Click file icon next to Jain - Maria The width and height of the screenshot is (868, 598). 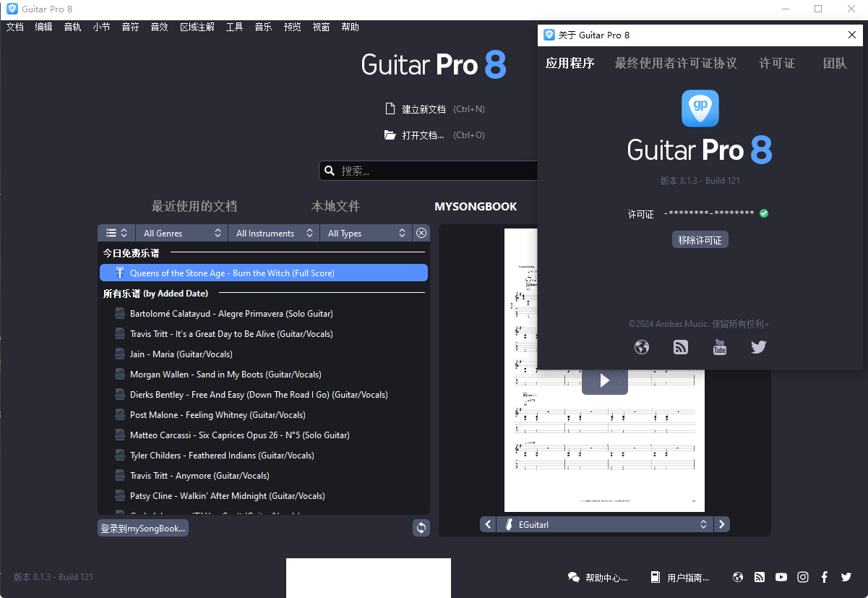click(x=120, y=354)
